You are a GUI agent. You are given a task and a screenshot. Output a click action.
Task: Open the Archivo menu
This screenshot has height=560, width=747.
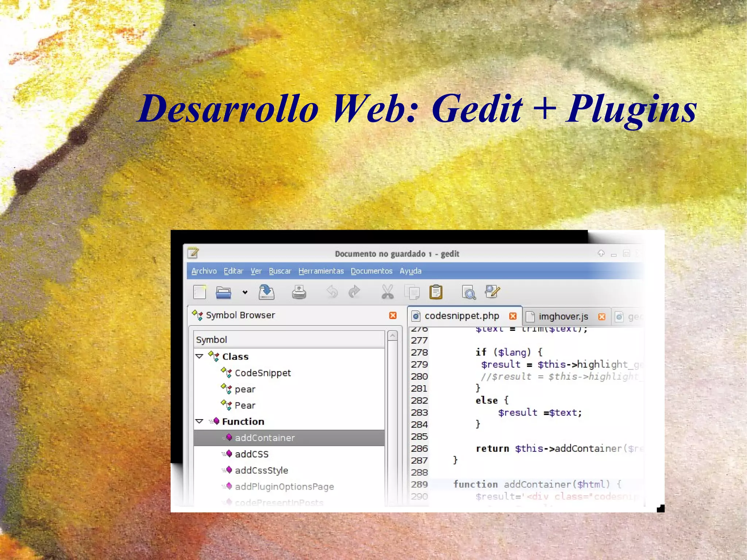pyautogui.click(x=204, y=271)
